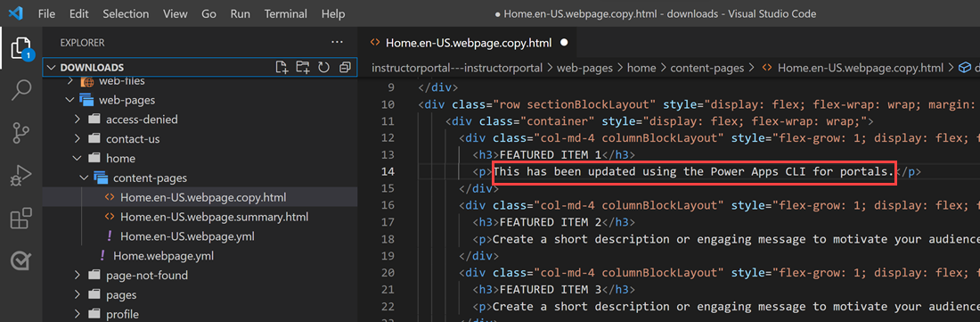This screenshot has width=980, height=322.
Task: Open the Explorer view in activity bar
Action: click(x=20, y=47)
